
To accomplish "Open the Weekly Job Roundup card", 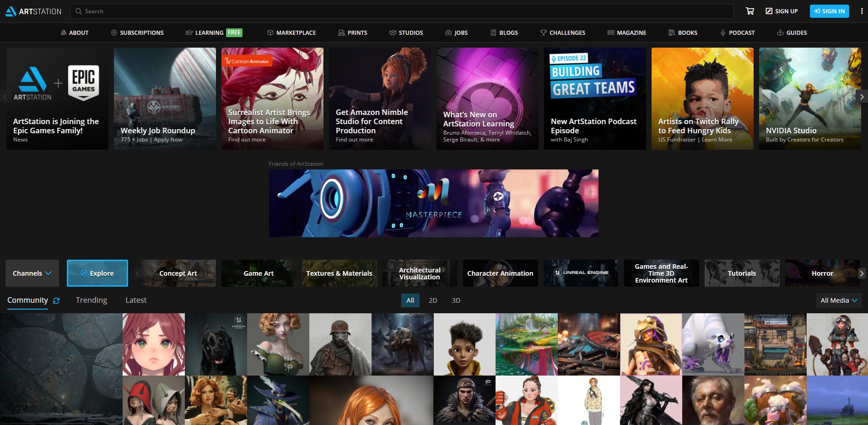I will 165,98.
